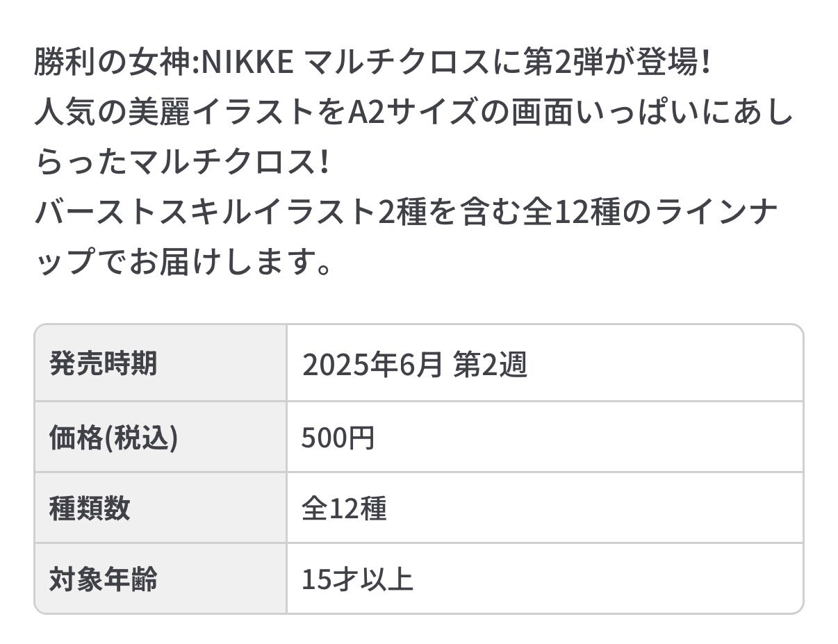The width and height of the screenshot is (838, 644).
Task: Click the 全12種のラインナ text in paragraph
Action: (650, 213)
